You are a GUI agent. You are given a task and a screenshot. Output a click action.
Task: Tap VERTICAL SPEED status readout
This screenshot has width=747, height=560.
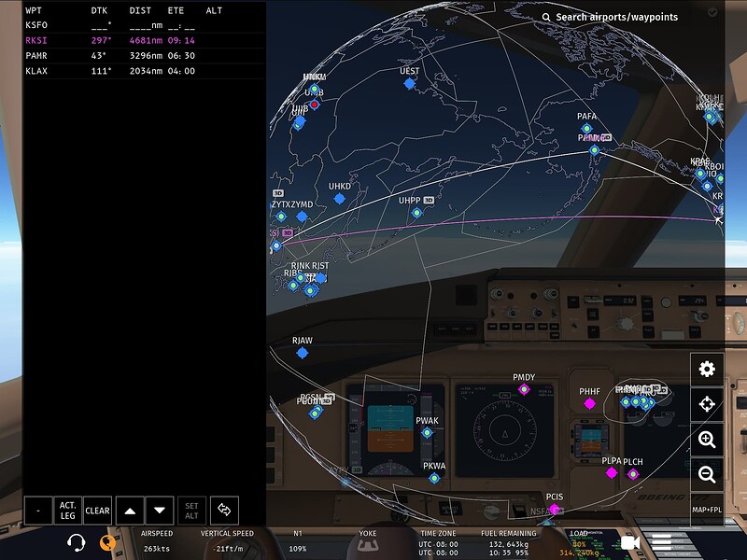click(227, 541)
